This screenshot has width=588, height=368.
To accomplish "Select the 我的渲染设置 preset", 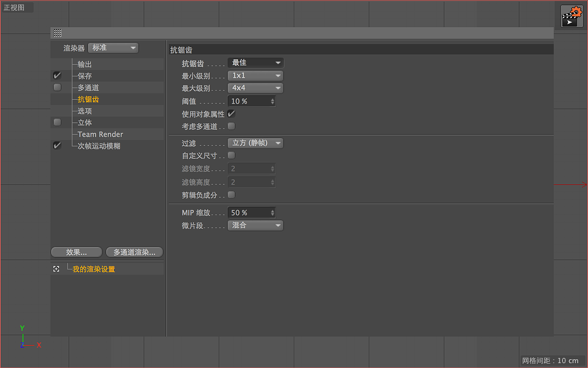I will pyautogui.click(x=94, y=269).
